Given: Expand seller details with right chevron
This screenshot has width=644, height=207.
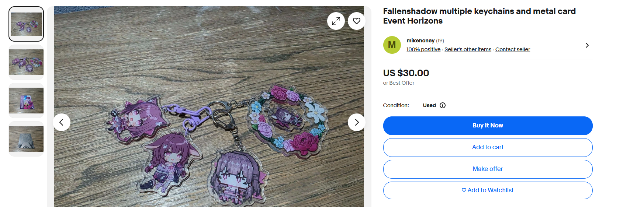Looking at the screenshot, I should pos(587,45).
